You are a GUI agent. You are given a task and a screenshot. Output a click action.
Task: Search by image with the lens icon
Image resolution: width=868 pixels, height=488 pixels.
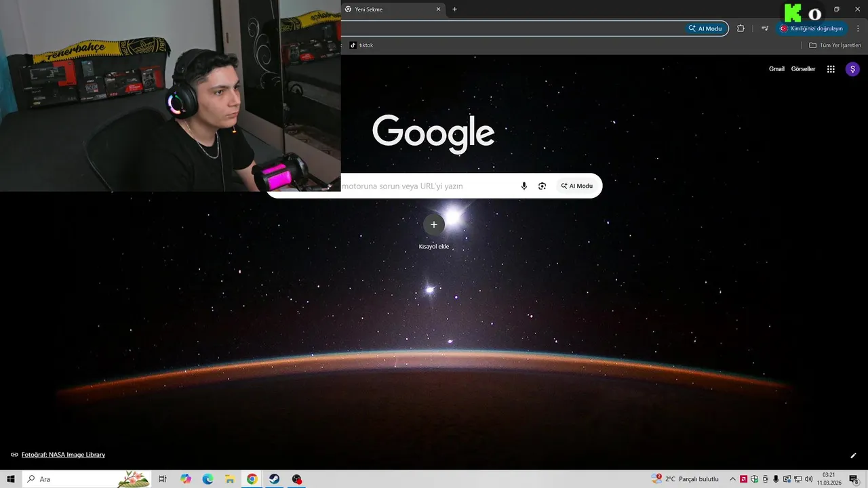click(x=542, y=186)
